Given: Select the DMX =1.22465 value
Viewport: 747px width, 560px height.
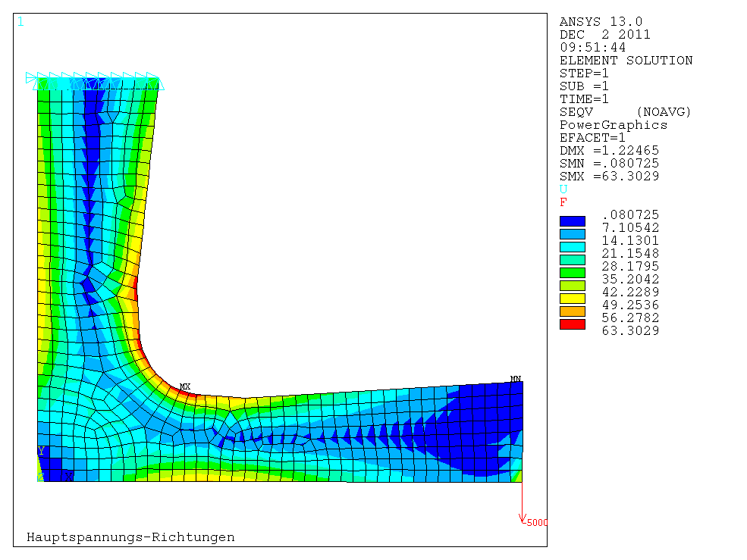Looking at the screenshot, I should pyautogui.click(x=609, y=151).
